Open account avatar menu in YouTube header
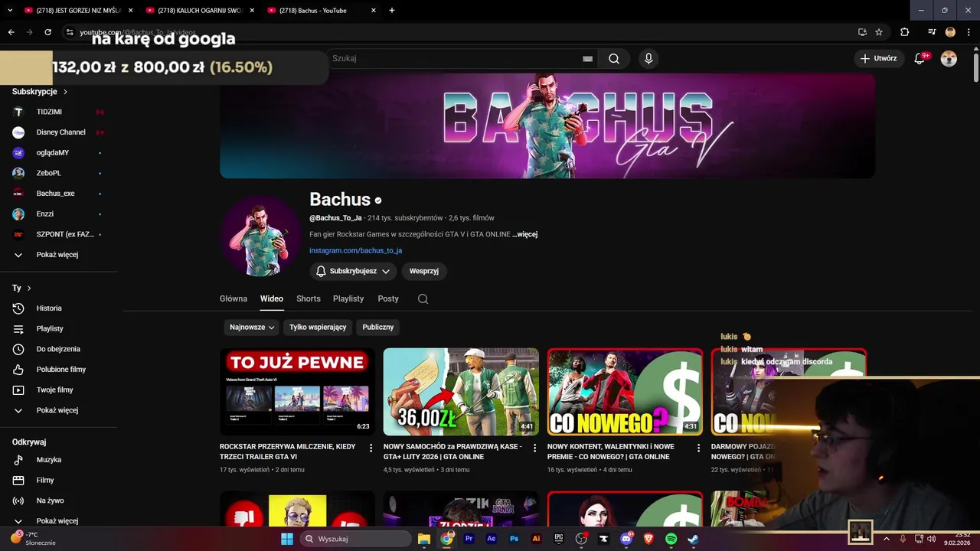Screen dimensions: 980x551 949,59
